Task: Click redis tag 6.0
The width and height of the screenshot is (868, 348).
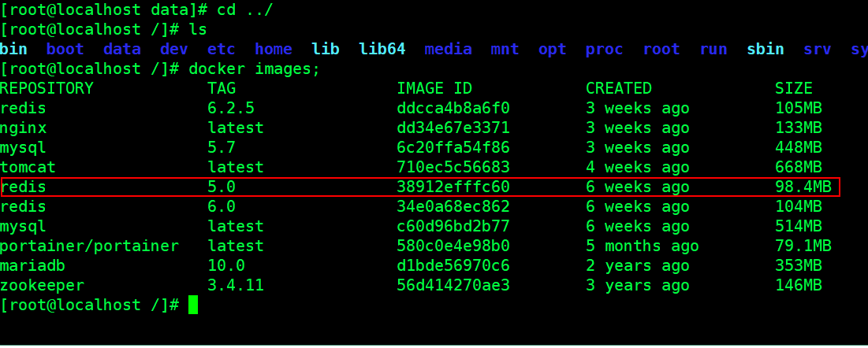Action: pyautogui.click(x=222, y=207)
